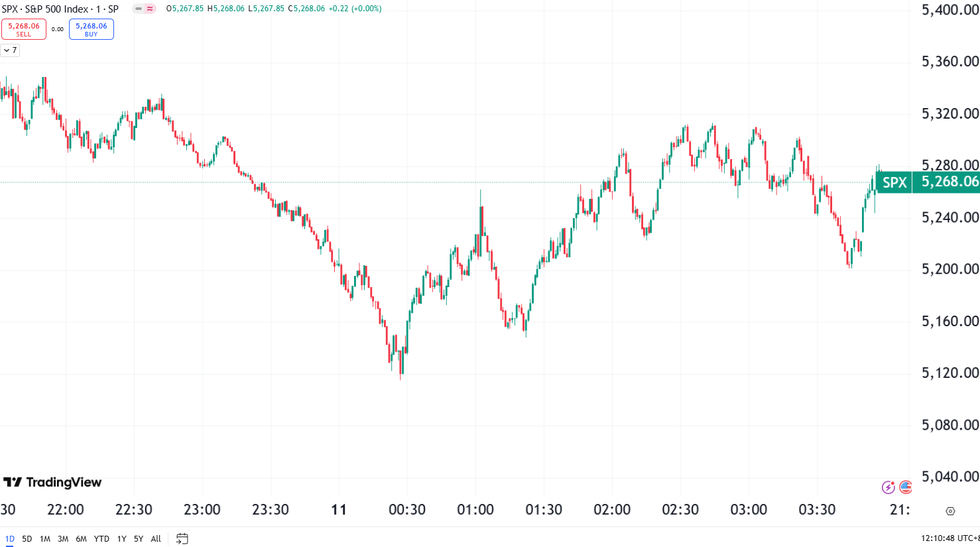Screen dimensions: 980x547
Task: Click the gray market status pill icon
Action: pyautogui.click(x=139, y=9)
